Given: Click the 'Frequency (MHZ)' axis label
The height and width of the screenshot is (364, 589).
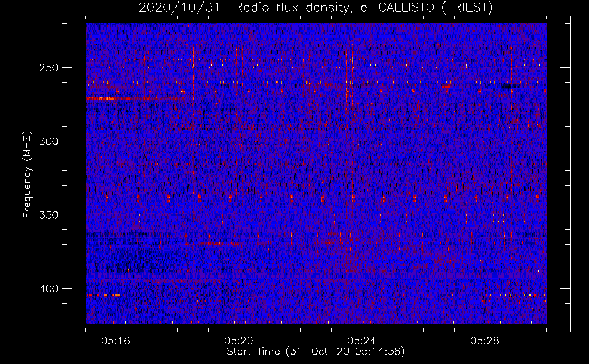Looking at the screenshot, I should click(x=28, y=174).
